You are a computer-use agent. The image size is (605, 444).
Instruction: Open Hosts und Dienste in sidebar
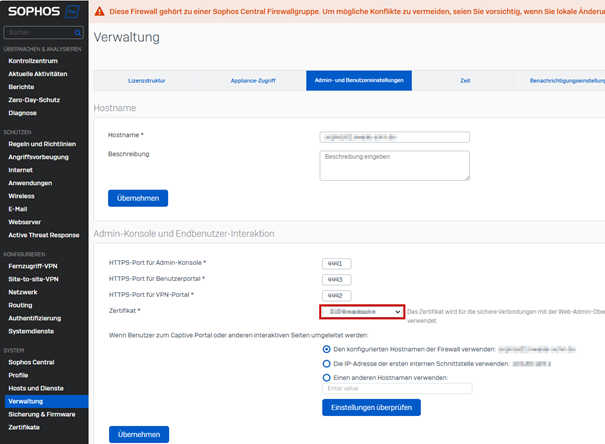click(x=36, y=388)
